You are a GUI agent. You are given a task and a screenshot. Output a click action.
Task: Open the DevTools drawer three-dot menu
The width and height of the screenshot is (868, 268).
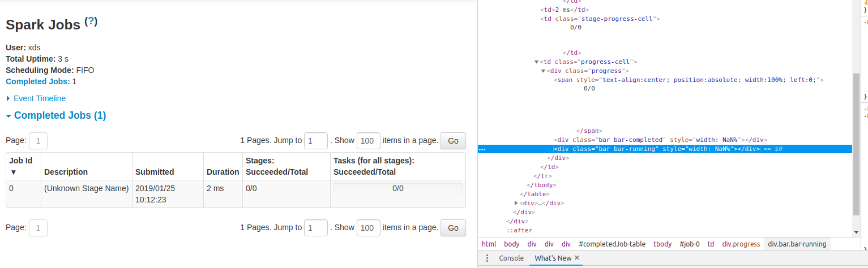pos(487,258)
